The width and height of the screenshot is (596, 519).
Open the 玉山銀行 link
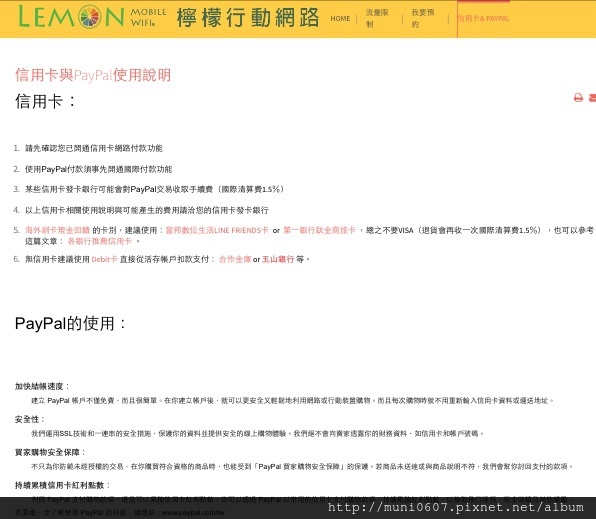278,259
